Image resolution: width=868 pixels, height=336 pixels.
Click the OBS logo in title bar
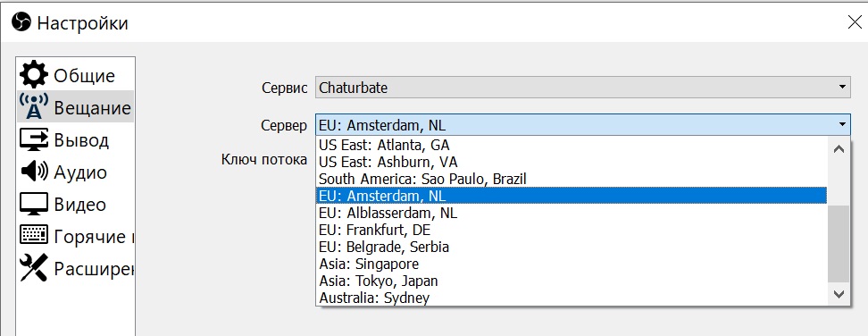coord(21,22)
